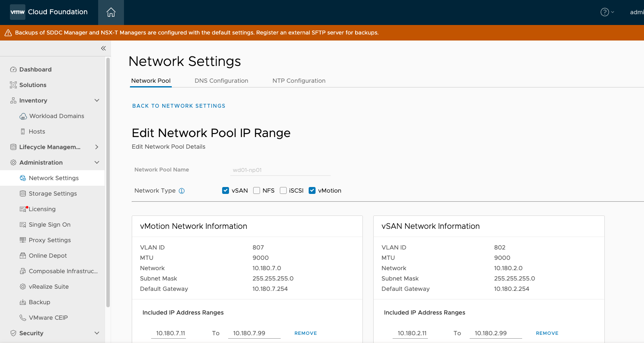Click the vMotion VLAN ID value 807
644x343 pixels.
point(258,247)
